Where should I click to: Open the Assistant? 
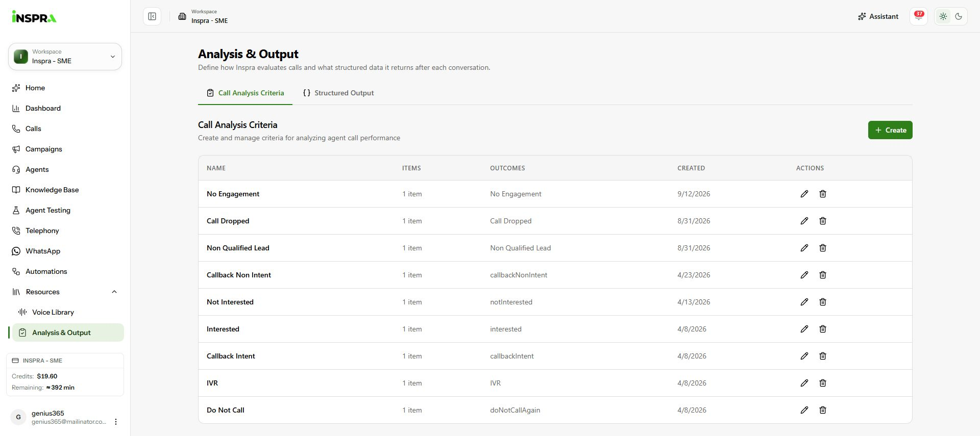(878, 16)
